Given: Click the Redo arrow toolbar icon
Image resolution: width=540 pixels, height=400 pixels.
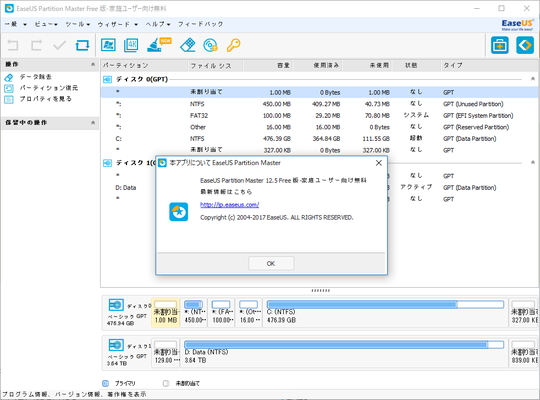Looking at the screenshot, I should pos(36,45).
